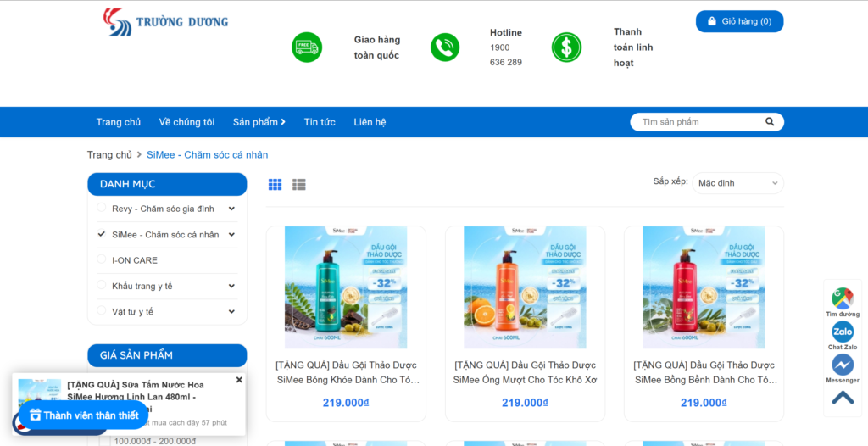This screenshot has width=868, height=446.
Task: Click the DANH MỤC panel header
Action: [167, 184]
